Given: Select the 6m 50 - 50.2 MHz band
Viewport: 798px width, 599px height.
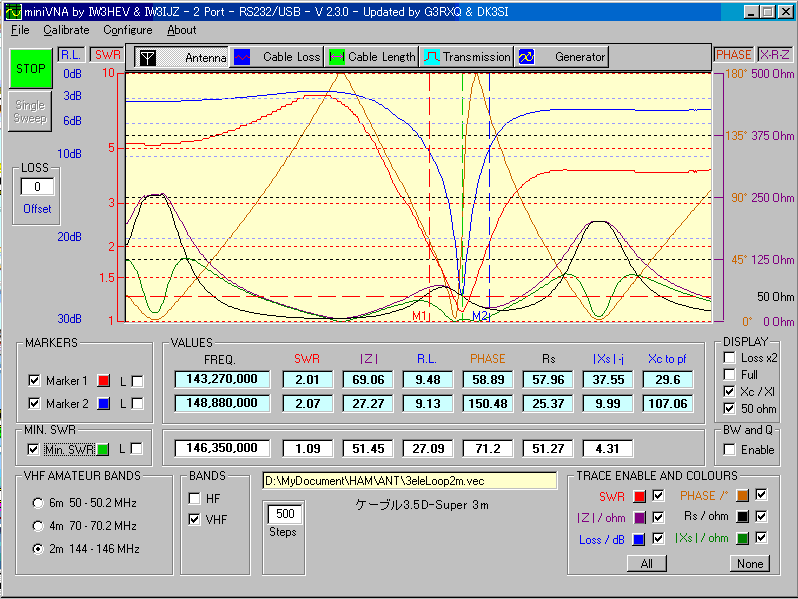Looking at the screenshot, I should coord(38,502).
